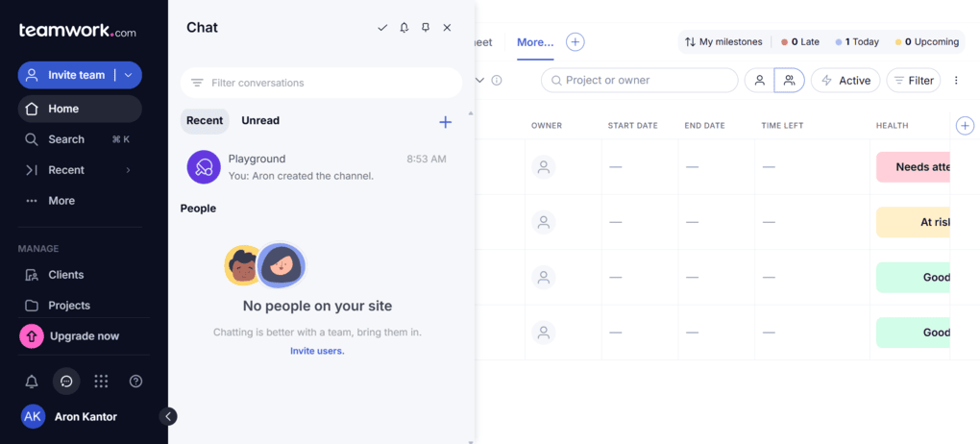Click the Filter conversations input field

(327, 83)
